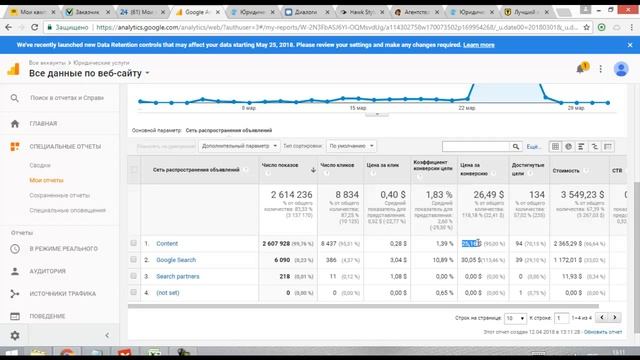Open Сводки in sidebar

tap(40, 165)
